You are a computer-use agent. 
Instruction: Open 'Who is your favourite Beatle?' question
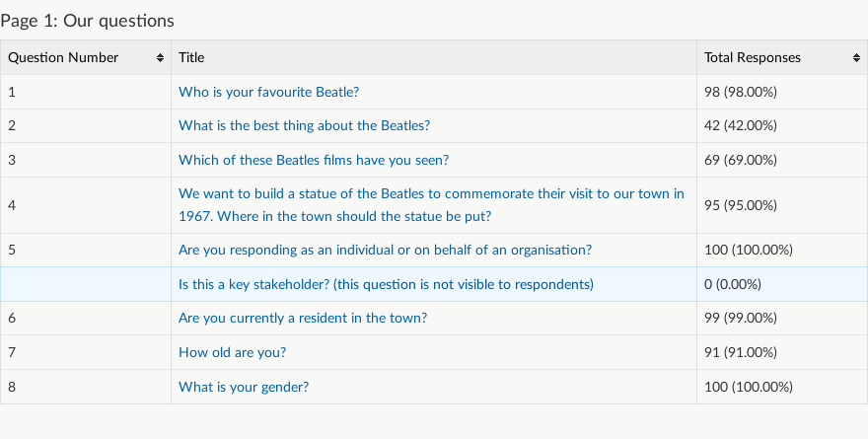pyautogui.click(x=268, y=92)
